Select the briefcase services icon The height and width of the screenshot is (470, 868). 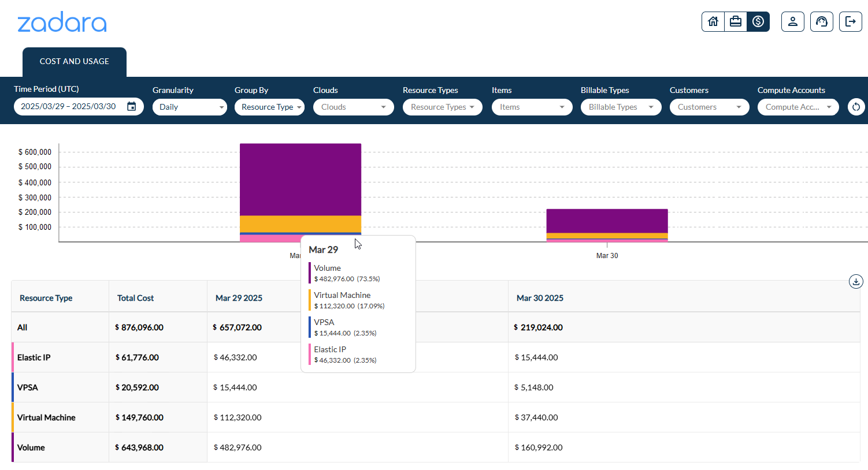coord(735,21)
